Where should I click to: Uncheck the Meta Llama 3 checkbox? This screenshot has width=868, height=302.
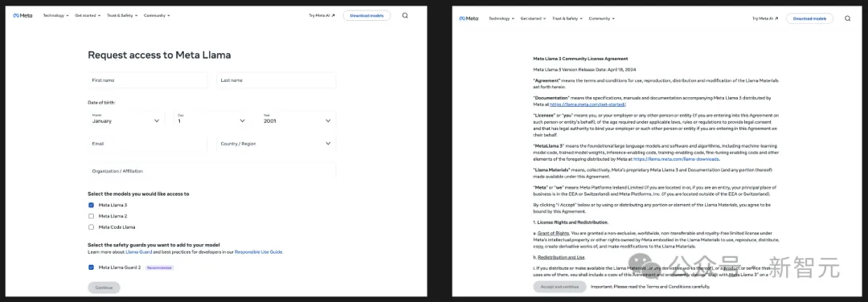(x=92, y=205)
